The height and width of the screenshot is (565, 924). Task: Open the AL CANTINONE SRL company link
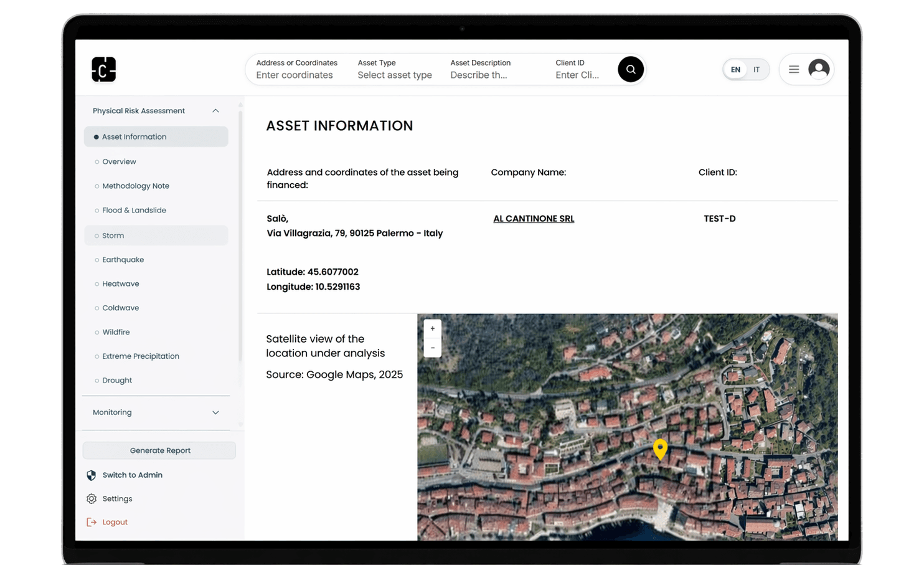point(534,219)
